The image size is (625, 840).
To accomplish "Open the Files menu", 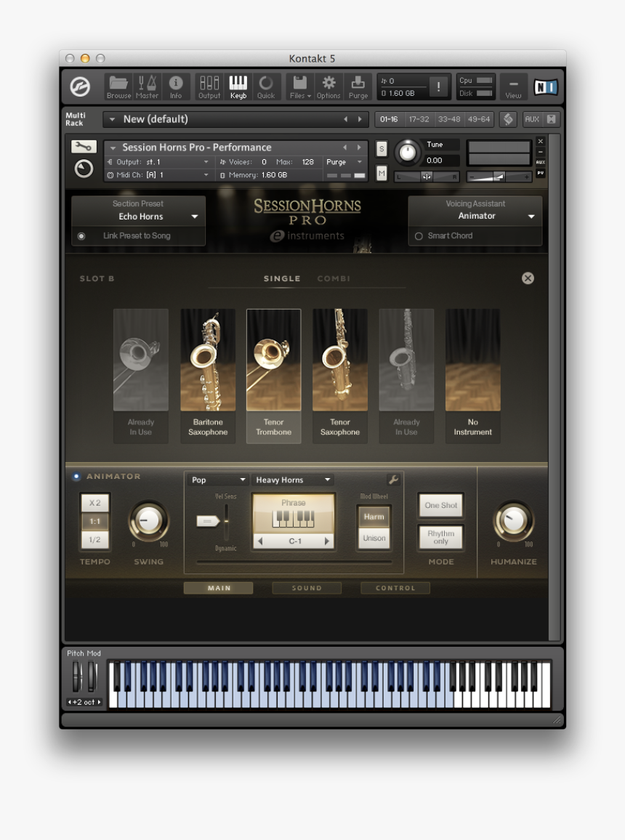I will [x=300, y=86].
